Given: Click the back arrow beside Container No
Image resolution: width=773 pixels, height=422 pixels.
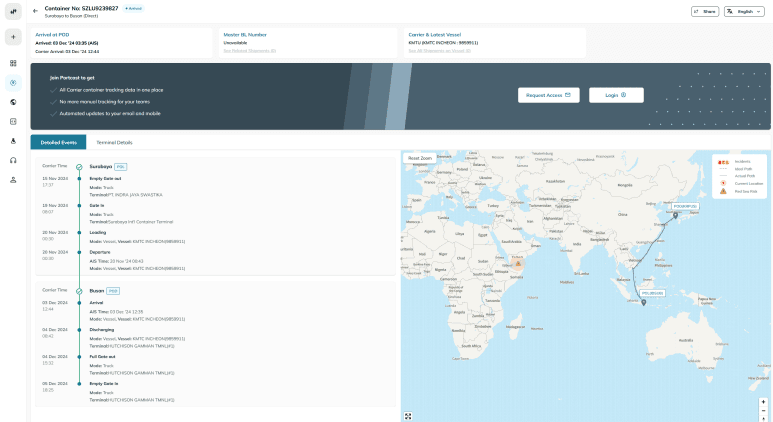Looking at the screenshot, I should [35, 11].
